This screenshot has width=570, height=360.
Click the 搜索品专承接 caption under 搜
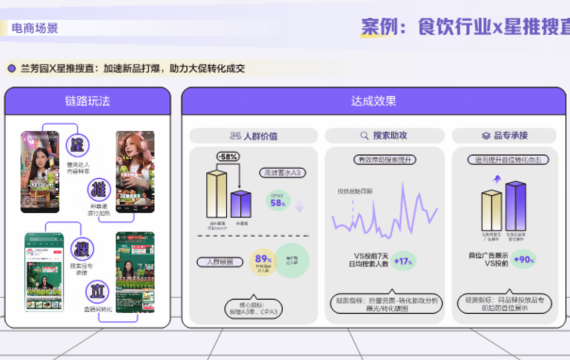coord(81,269)
